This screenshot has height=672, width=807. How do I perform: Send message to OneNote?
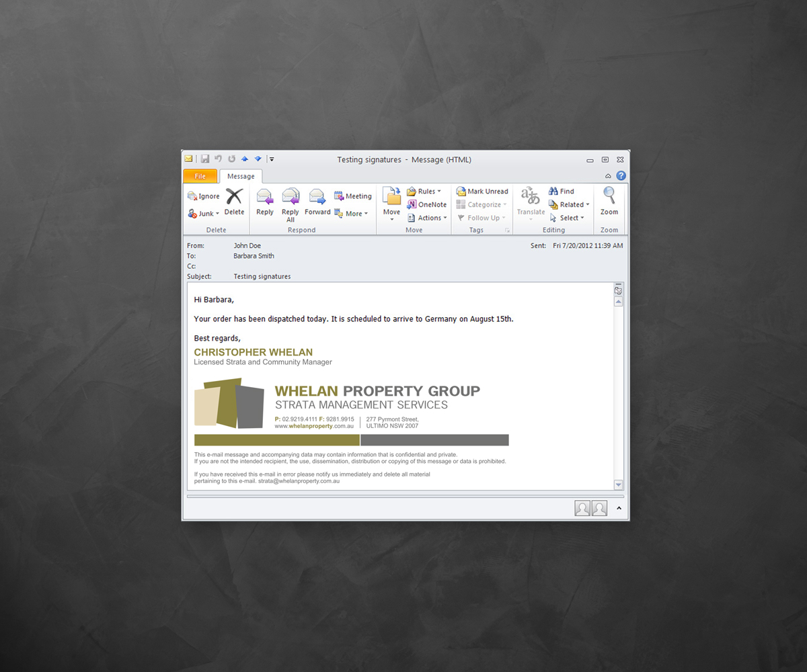point(427,204)
